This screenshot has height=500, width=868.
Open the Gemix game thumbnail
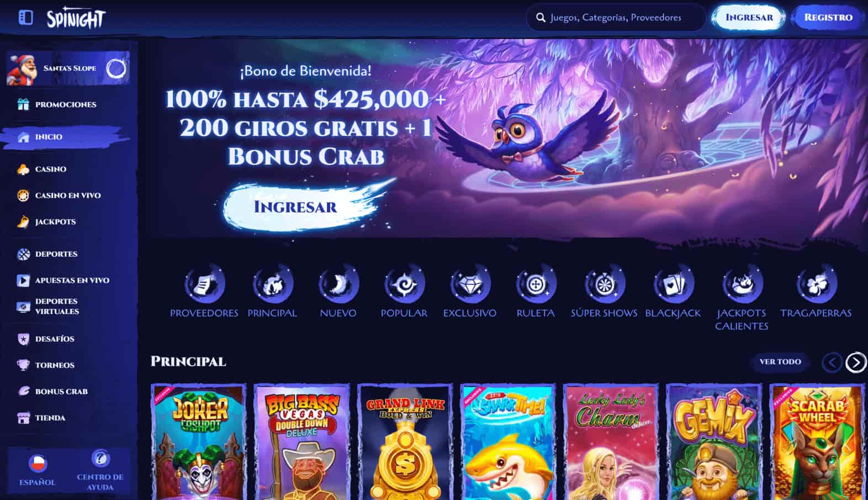[x=713, y=442]
